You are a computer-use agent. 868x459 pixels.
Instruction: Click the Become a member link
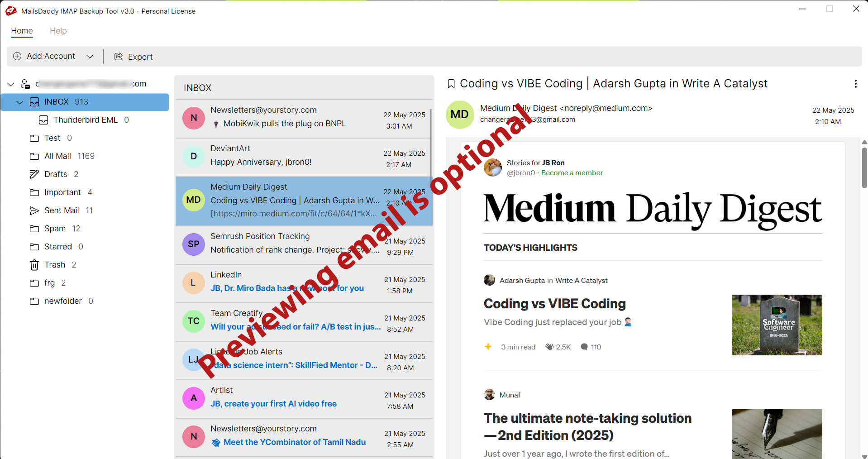(571, 172)
